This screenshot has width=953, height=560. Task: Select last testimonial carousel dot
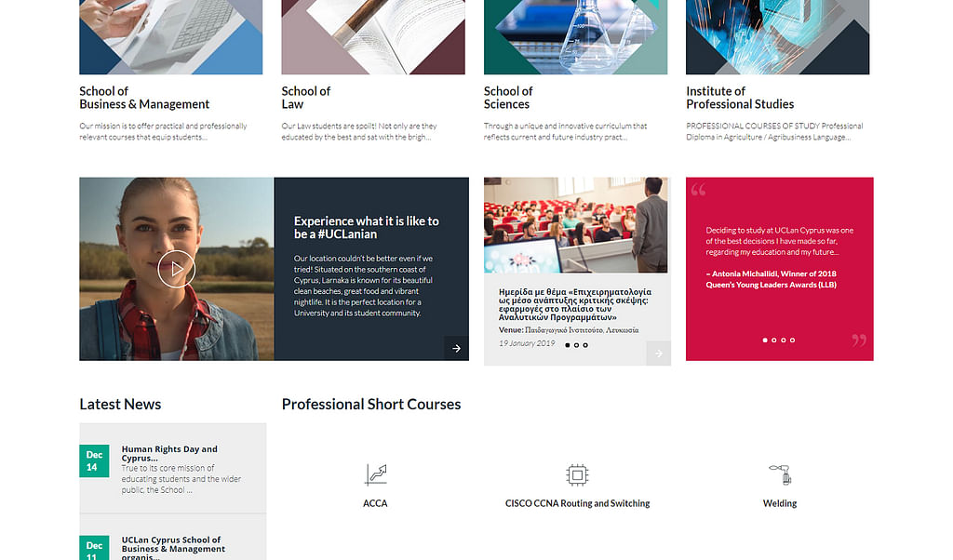coord(793,340)
